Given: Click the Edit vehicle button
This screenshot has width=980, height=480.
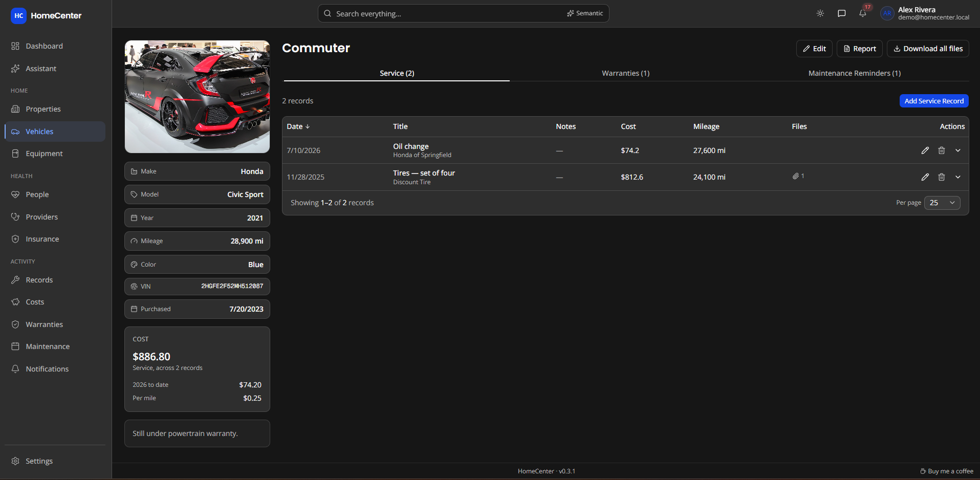Looking at the screenshot, I should coord(814,49).
